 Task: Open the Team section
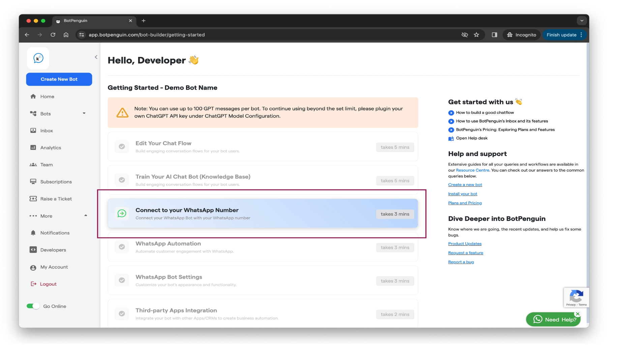tap(47, 165)
